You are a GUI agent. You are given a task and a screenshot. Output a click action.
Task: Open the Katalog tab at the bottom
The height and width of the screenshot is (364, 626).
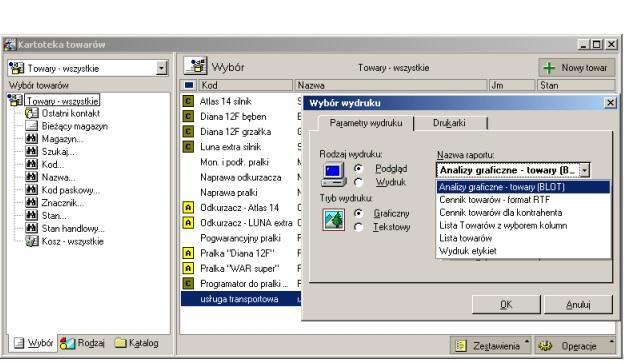(x=137, y=343)
